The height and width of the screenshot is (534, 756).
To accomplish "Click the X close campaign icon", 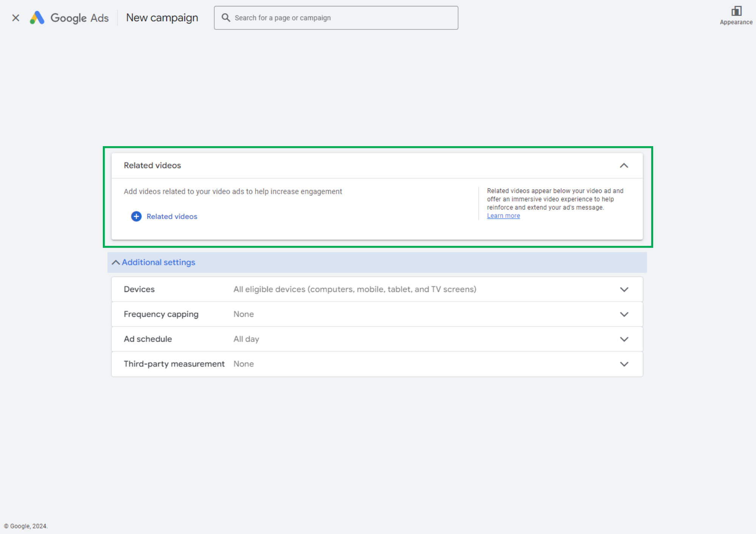I will [x=15, y=18].
